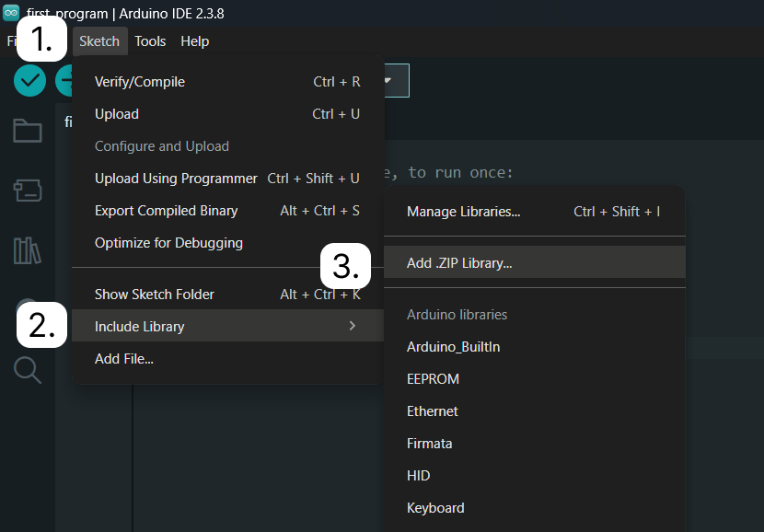This screenshot has height=532, width=764.
Task: Open the Include Library menu item
Action: [227, 326]
